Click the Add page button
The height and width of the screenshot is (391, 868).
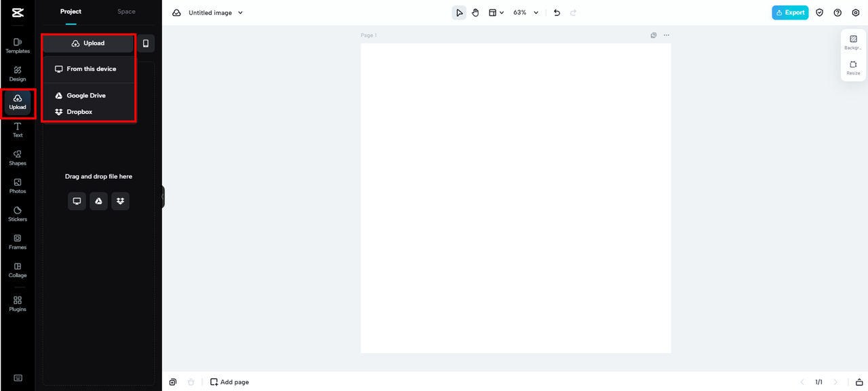click(x=229, y=382)
